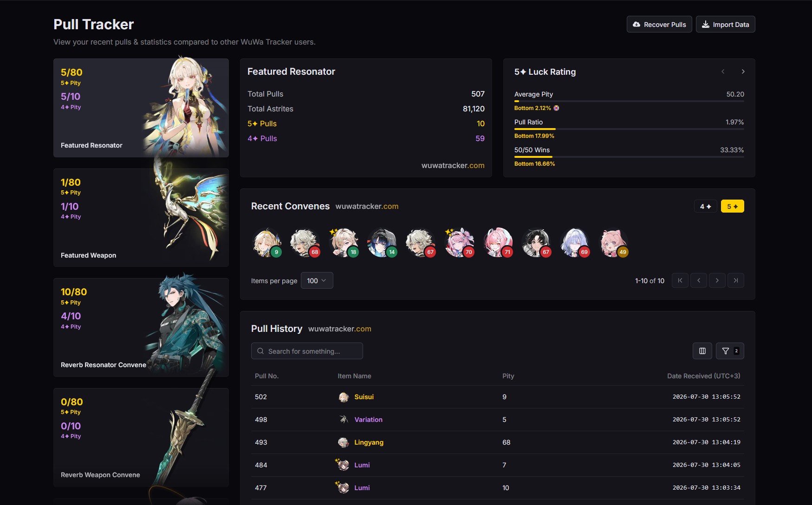
Task: Click the Bottom 16.66% label
Action: pos(534,164)
